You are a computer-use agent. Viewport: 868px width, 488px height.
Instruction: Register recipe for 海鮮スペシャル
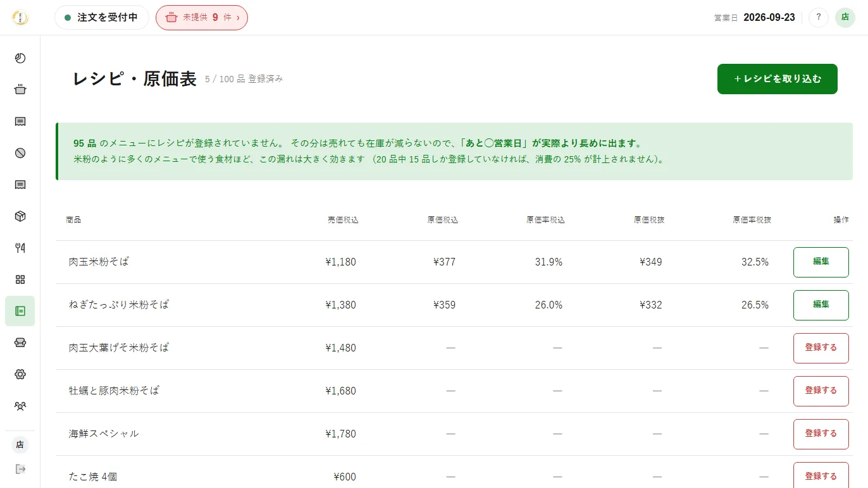pyautogui.click(x=821, y=434)
